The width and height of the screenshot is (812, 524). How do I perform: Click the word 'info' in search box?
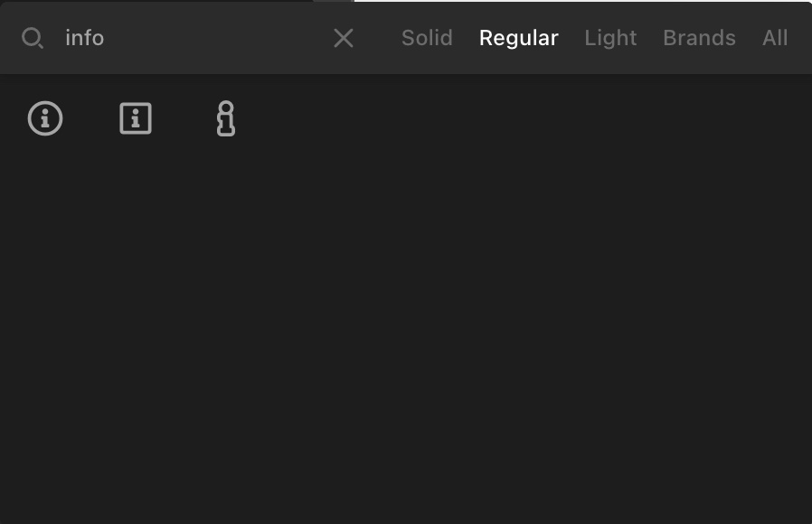point(84,38)
